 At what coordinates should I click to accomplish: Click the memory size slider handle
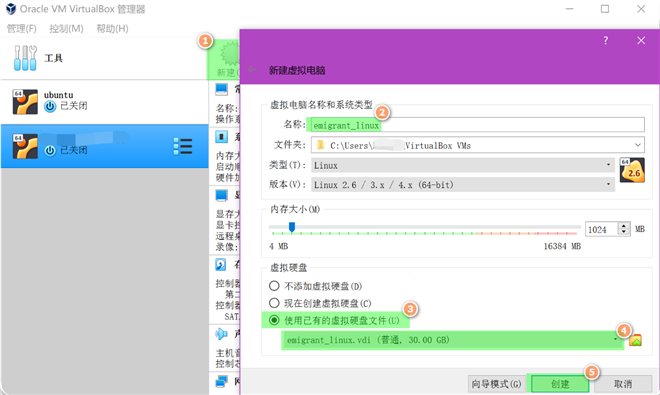point(292,227)
